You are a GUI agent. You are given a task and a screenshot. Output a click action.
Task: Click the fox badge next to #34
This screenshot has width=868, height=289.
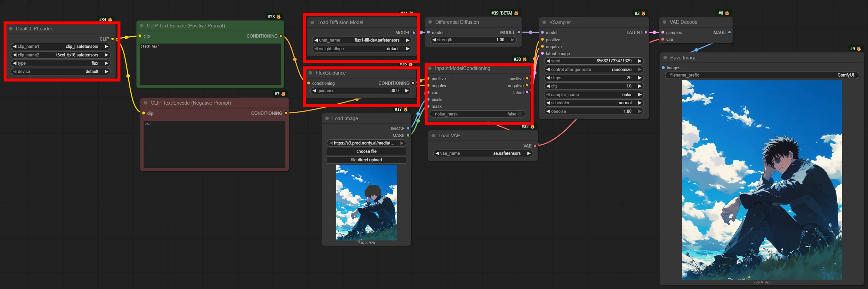coord(110,19)
